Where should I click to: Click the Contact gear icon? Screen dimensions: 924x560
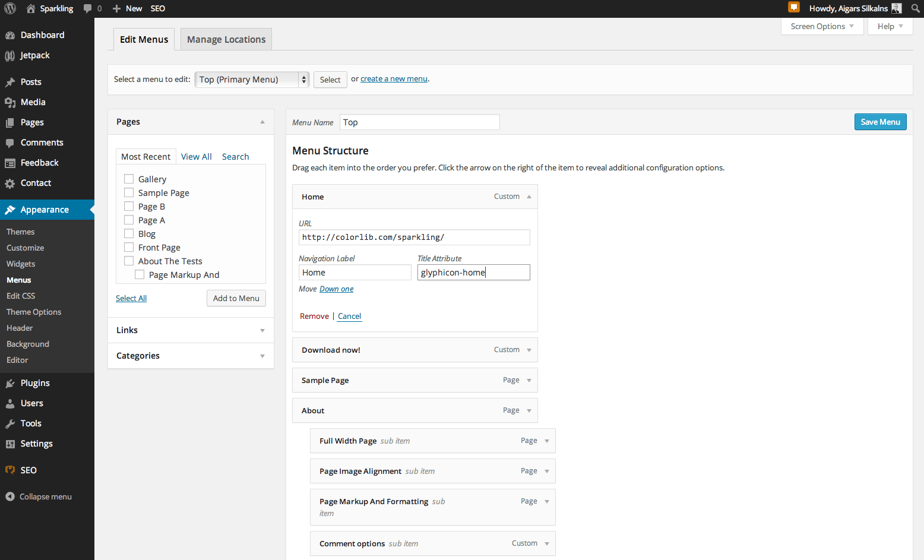(x=10, y=183)
